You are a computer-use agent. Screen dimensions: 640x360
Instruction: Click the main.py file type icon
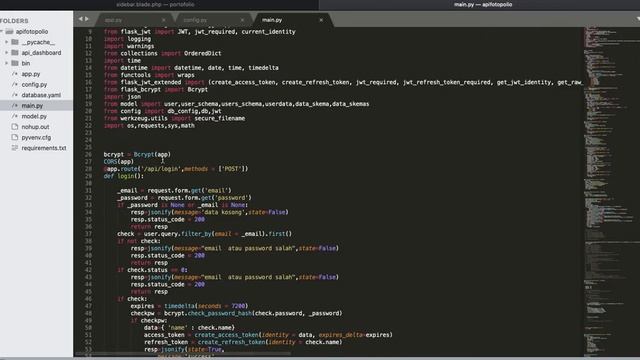pyautogui.click(x=15, y=106)
